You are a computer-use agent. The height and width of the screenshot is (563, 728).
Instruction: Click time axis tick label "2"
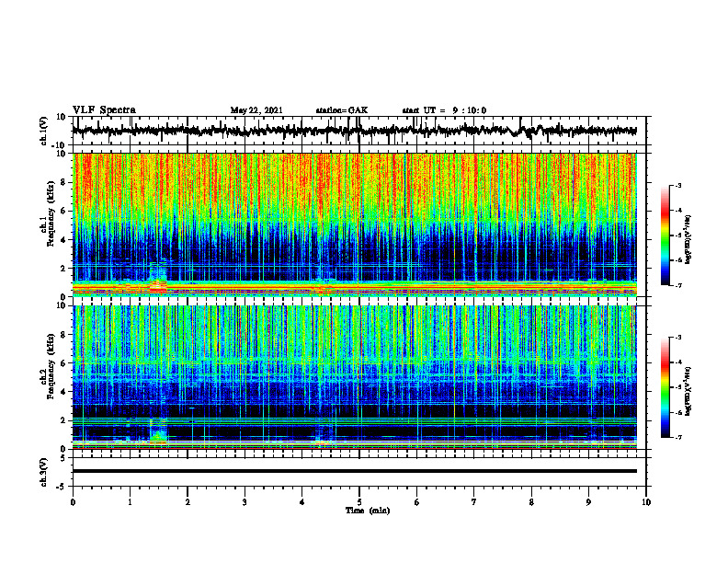188,502
